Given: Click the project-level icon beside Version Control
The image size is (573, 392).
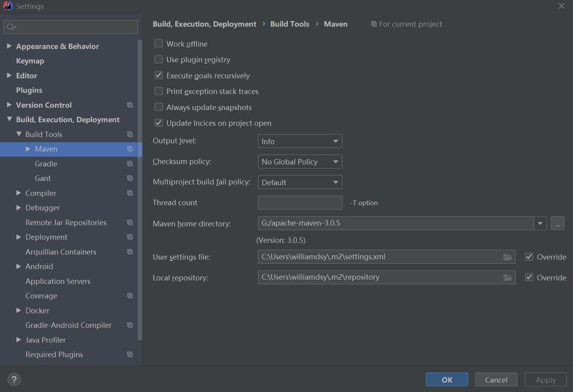Looking at the screenshot, I should tap(130, 105).
